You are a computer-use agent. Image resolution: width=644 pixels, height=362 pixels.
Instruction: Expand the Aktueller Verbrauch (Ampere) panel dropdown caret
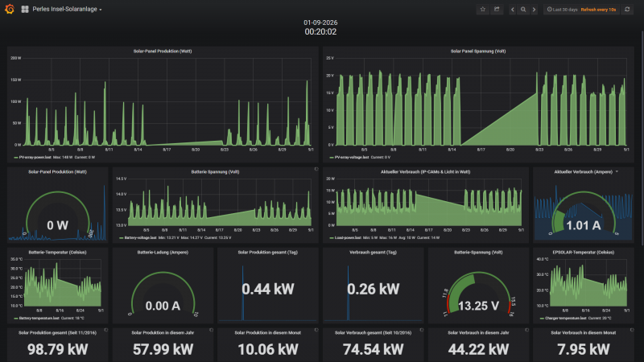pos(617,171)
